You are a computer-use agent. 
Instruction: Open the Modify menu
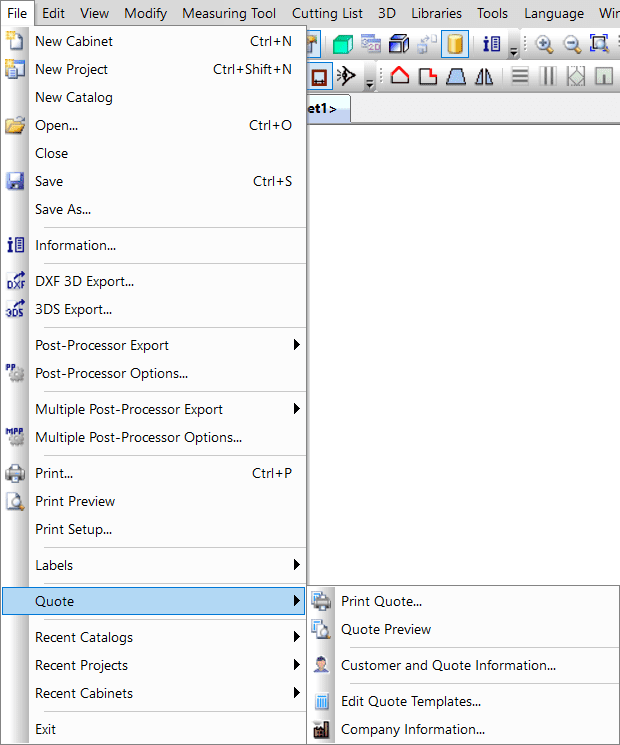tap(145, 13)
